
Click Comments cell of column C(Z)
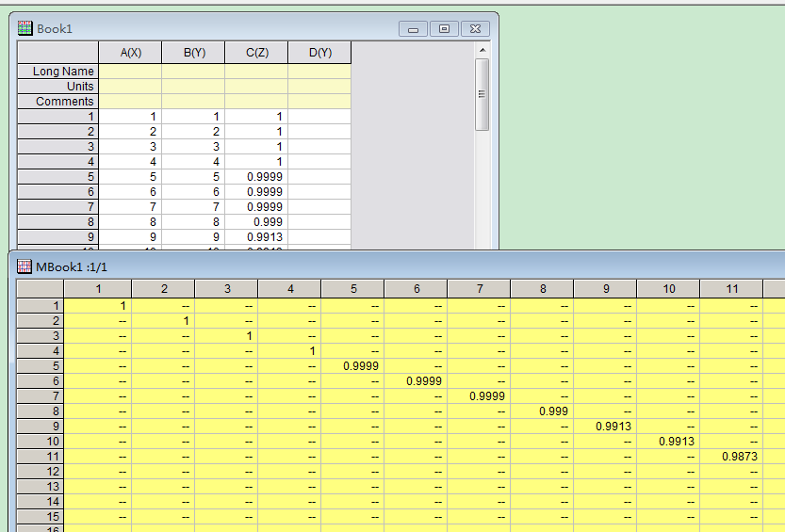[257, 101]
